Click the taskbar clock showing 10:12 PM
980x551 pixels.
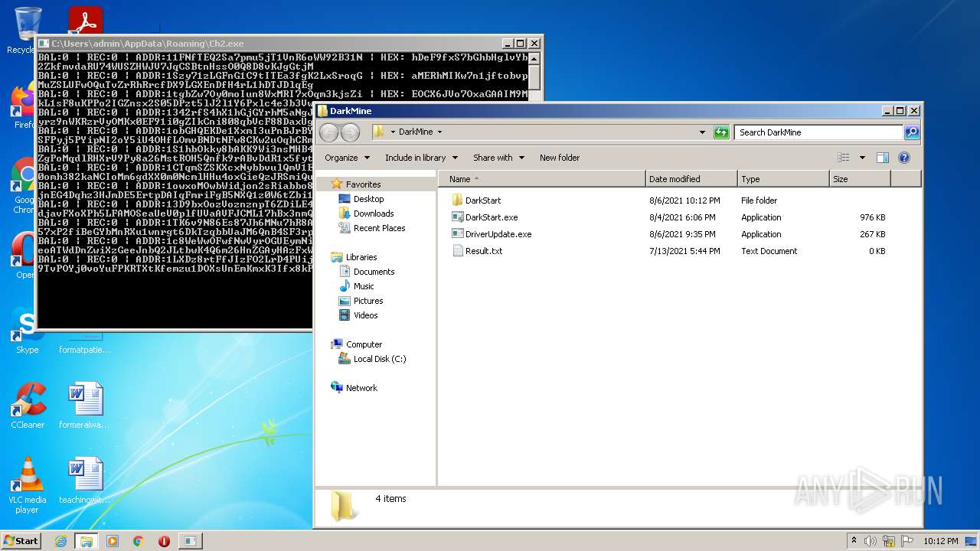pos(941,541)
